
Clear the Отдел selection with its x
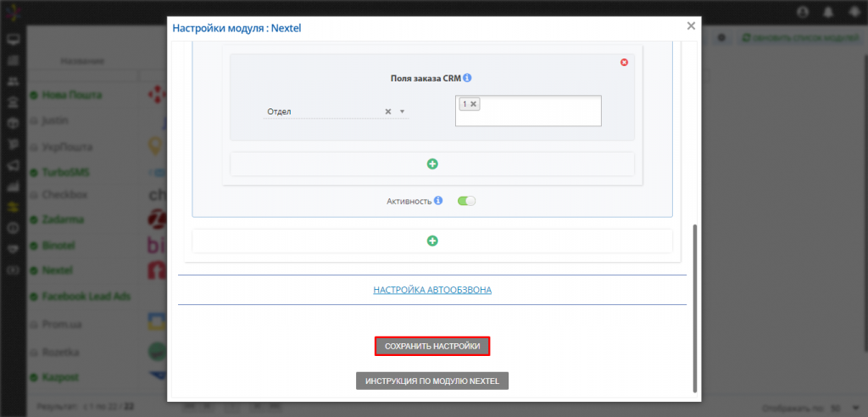click(388, 111)
